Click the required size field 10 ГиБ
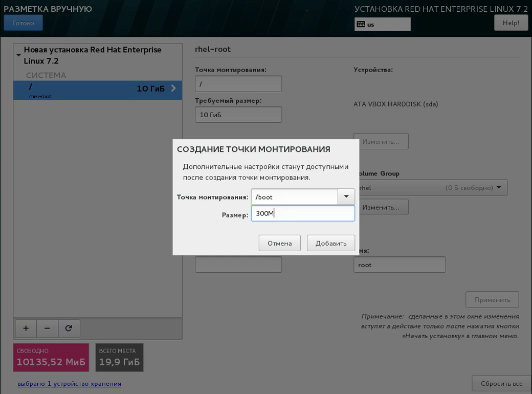 tap(238, 115)
